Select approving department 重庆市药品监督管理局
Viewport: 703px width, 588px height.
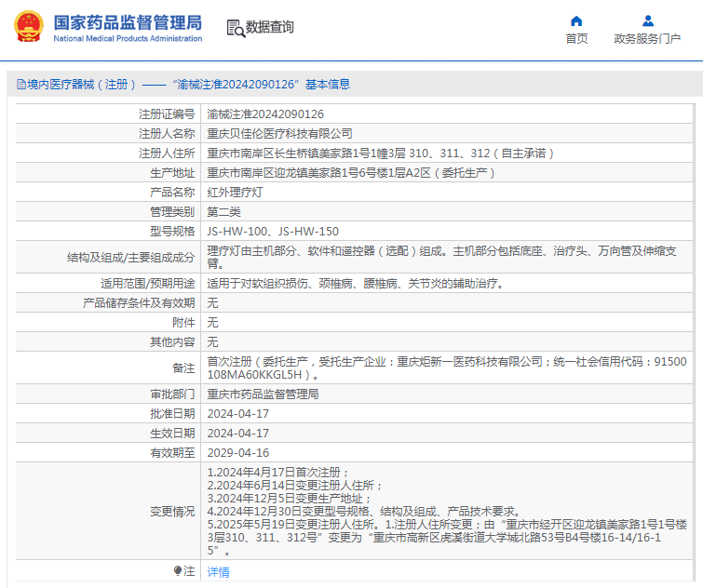pos(263,394)
